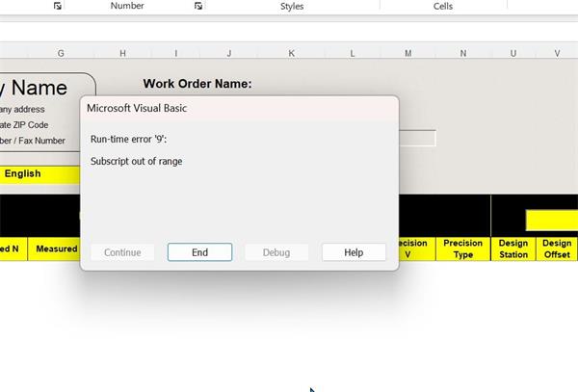Select column U header
This screenshot has height=392, width=578.
(x=513, y=53)
